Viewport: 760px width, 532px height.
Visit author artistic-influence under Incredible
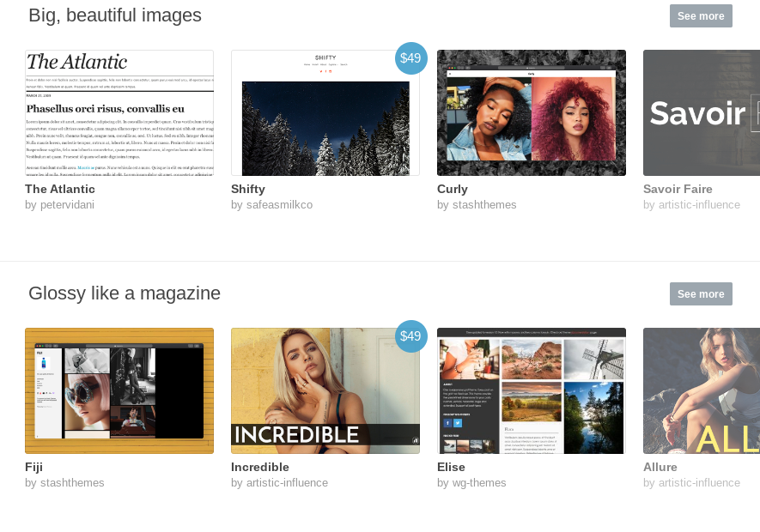coord(287,483)
